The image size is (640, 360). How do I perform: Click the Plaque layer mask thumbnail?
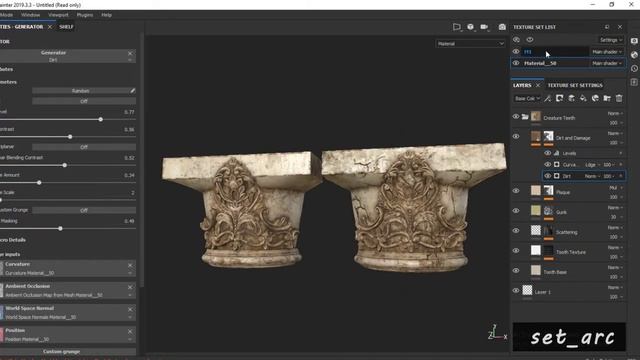(x=549, y=190)
